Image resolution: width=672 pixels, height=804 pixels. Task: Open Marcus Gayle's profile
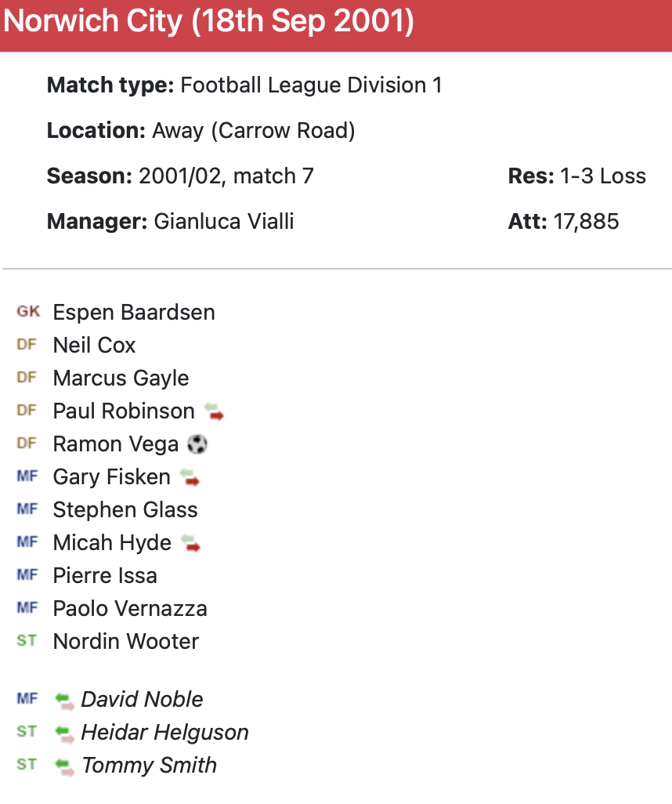[121, 378]
